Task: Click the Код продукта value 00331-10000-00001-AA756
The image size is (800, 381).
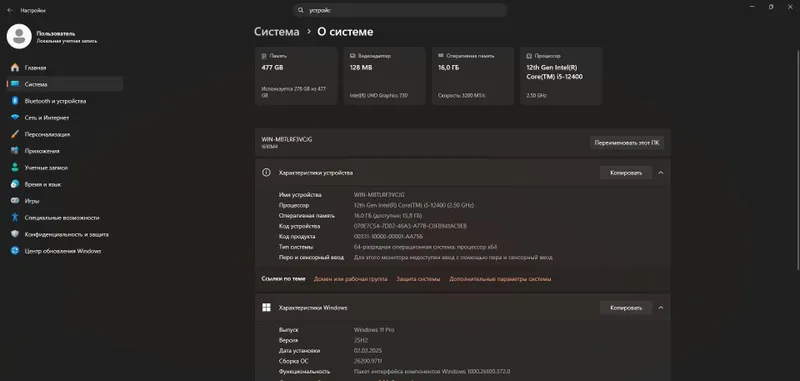Action: click(x=388, y=237)
